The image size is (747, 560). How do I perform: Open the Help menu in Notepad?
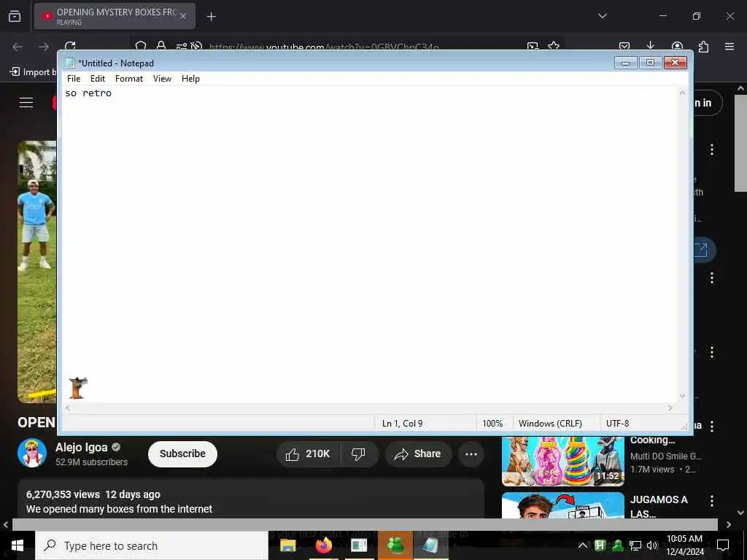[x=190, y=79]
